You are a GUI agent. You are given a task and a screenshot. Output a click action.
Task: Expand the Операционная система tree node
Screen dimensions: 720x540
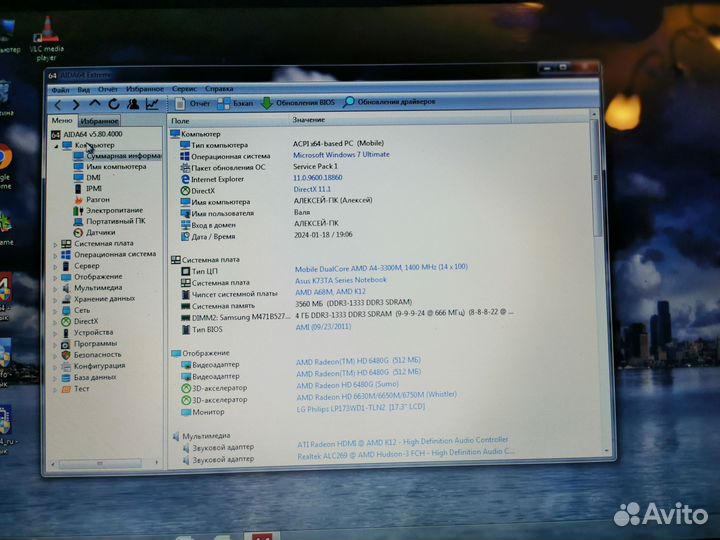pos(56,256)
